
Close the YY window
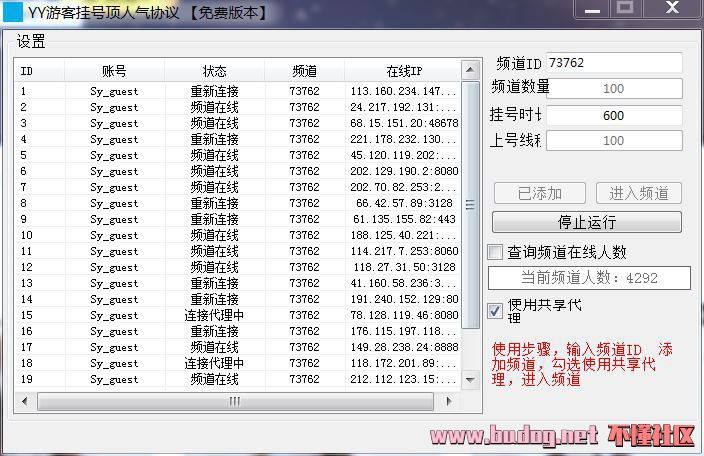point(672,9)
